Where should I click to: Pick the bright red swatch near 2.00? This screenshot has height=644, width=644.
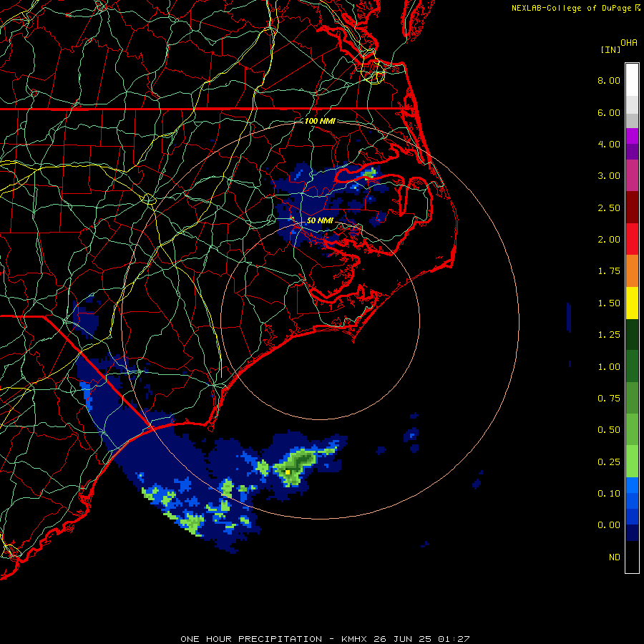[632, 239]
